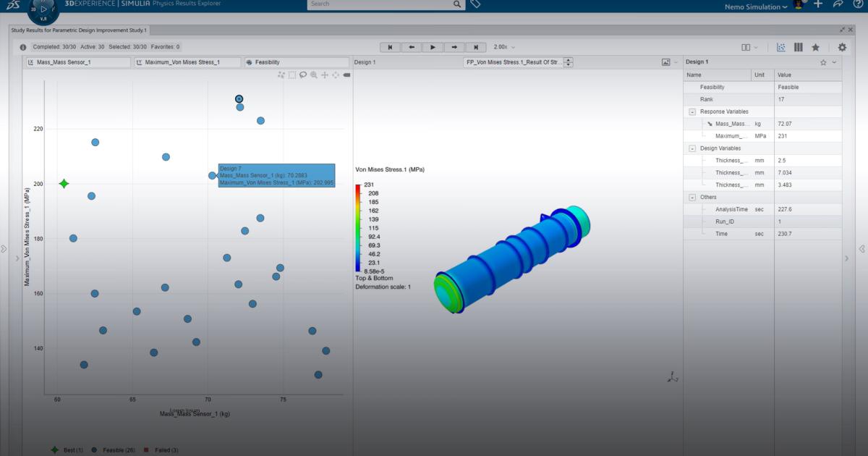The image size is (868, 456).
Task: Click the highlighted Design 1 point
Action: click(x=239, y=99)
